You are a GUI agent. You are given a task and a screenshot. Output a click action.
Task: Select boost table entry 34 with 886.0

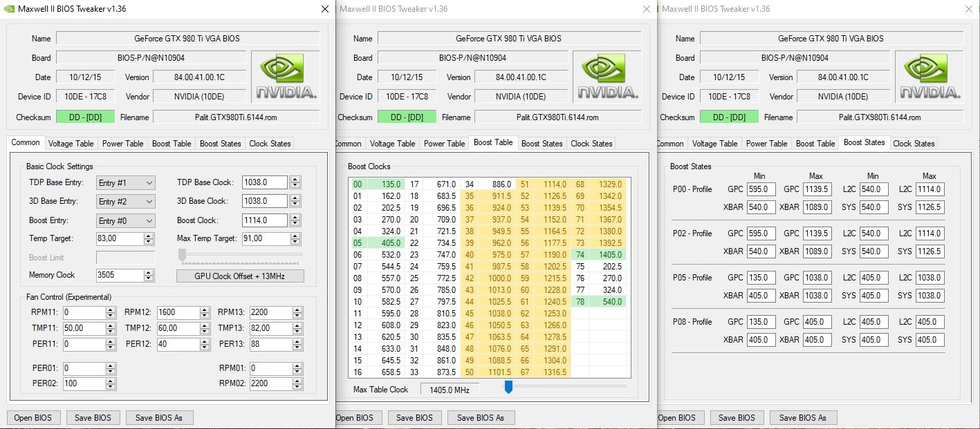point(487,184)
